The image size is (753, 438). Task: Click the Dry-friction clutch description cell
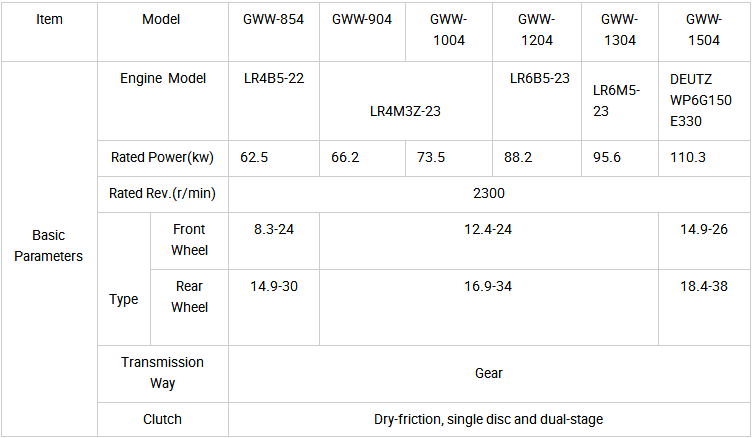click(489, 420)
